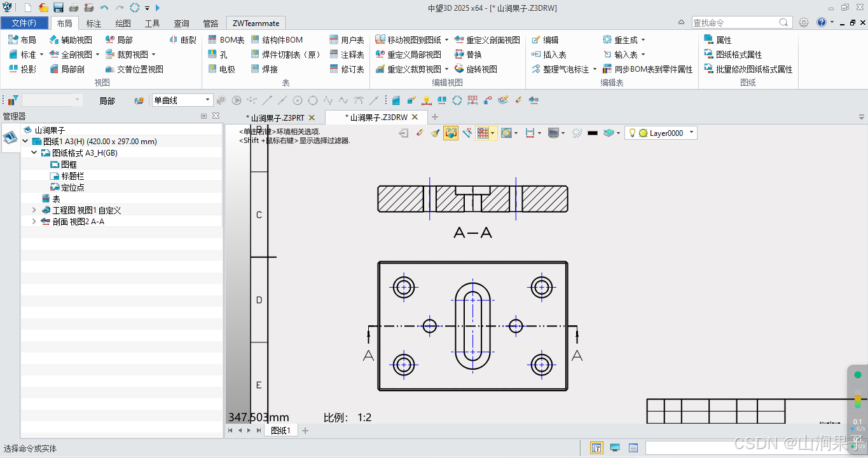
Task: Click the 替换 replace view tool
Action: (468, 55)
